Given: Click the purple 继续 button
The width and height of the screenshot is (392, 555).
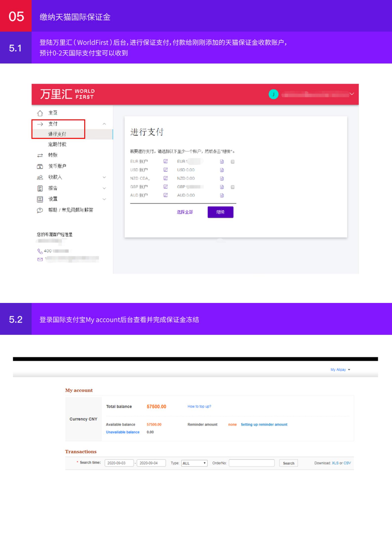Looking at the screenshot, I should point(220,212).
